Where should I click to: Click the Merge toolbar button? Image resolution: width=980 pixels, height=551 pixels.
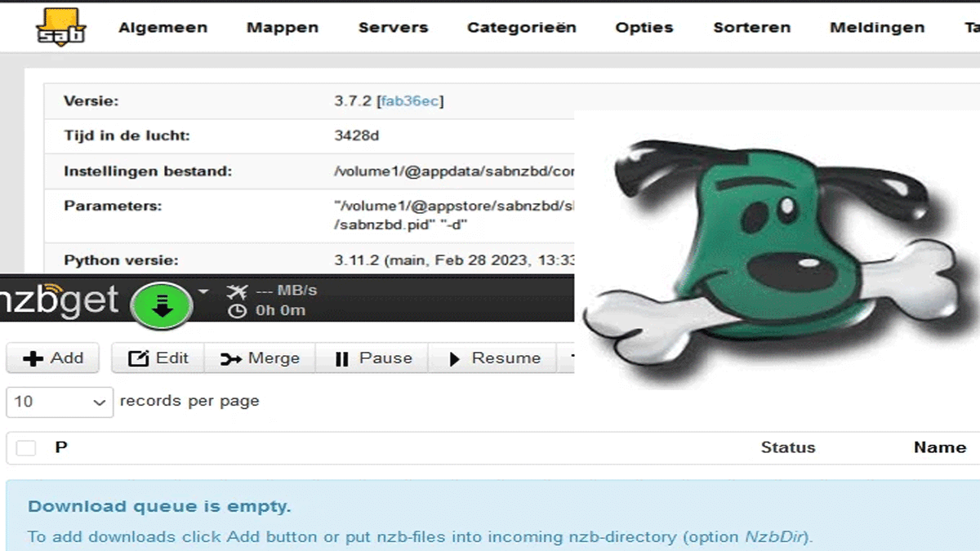click(x=260, y=358)
